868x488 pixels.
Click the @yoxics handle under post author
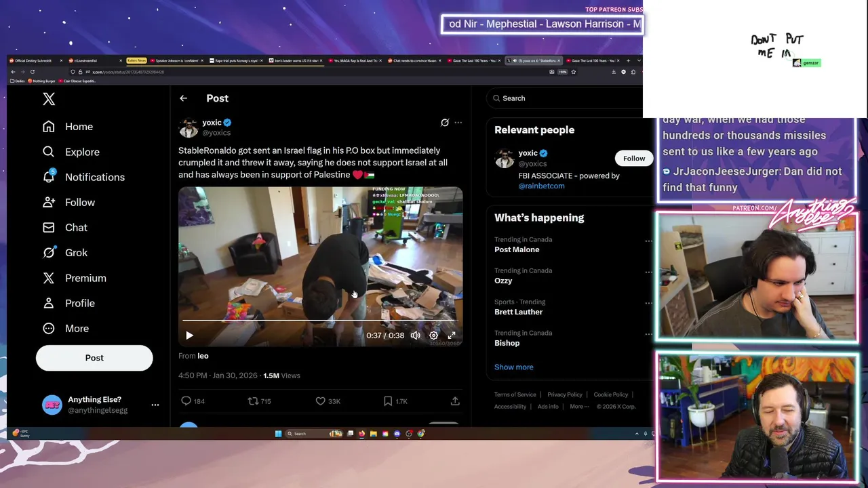[x=216, y=133]
